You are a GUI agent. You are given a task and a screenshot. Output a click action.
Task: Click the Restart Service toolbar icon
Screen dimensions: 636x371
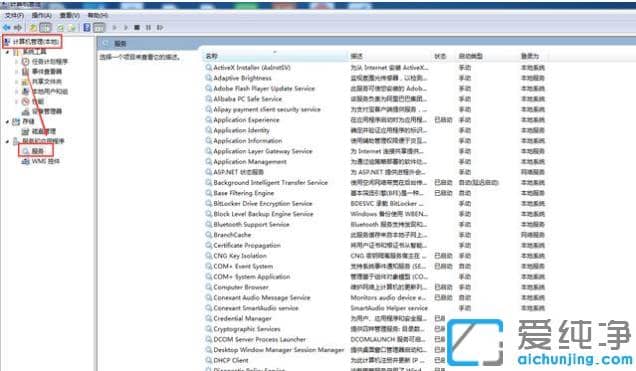(x=160, y=28)
